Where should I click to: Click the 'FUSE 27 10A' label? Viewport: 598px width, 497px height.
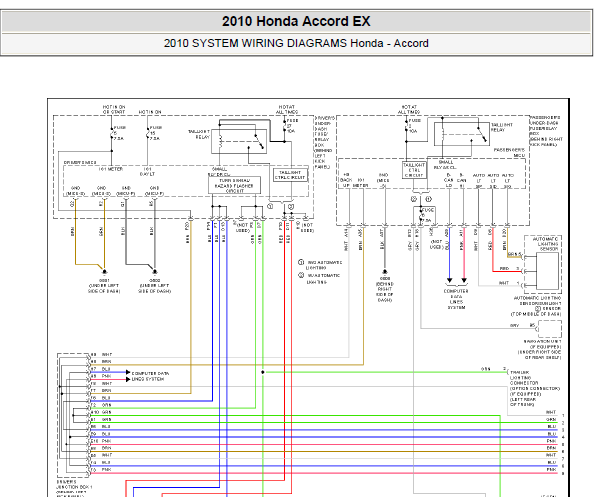pos(293,125)
